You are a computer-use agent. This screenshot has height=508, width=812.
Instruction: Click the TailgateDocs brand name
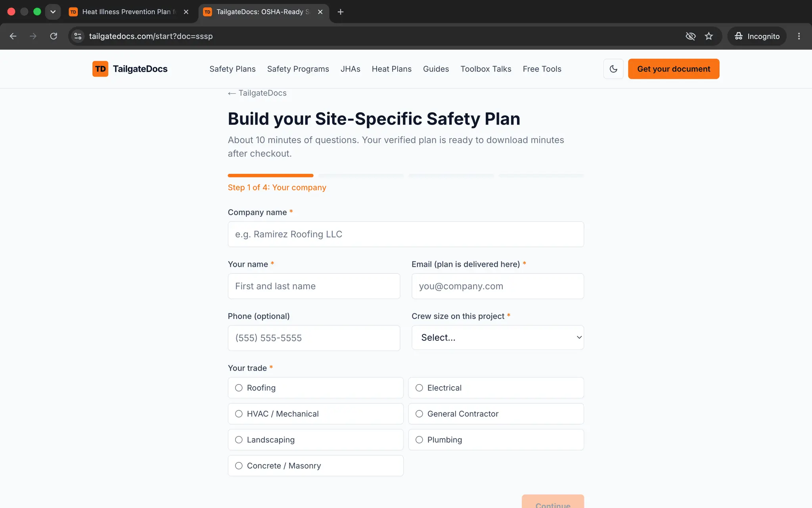[x=140, y=69]
